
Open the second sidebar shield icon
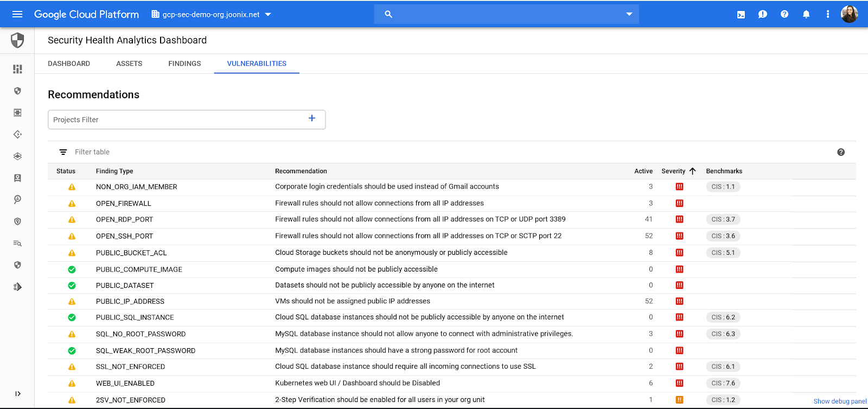tap(17, 91)
